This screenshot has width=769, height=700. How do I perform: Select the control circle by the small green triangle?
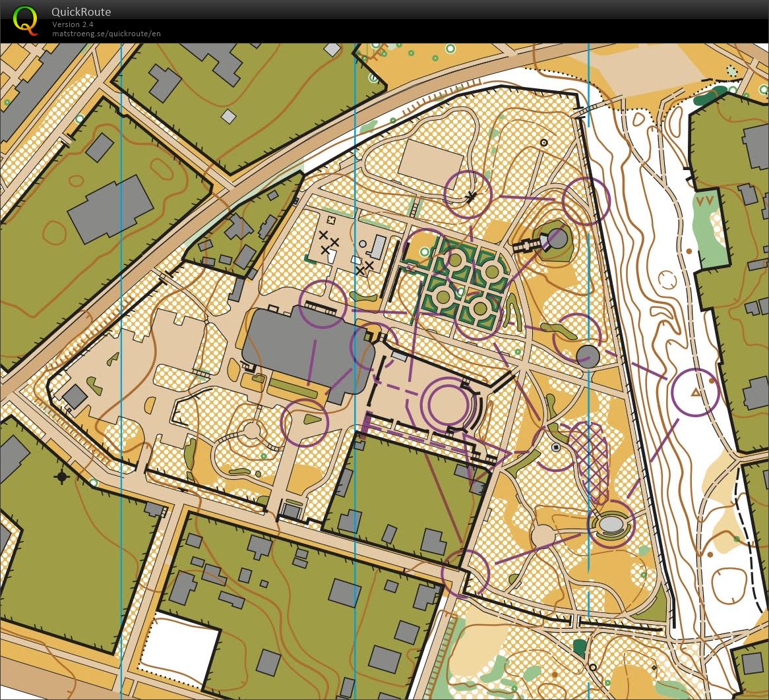point(305,423)
